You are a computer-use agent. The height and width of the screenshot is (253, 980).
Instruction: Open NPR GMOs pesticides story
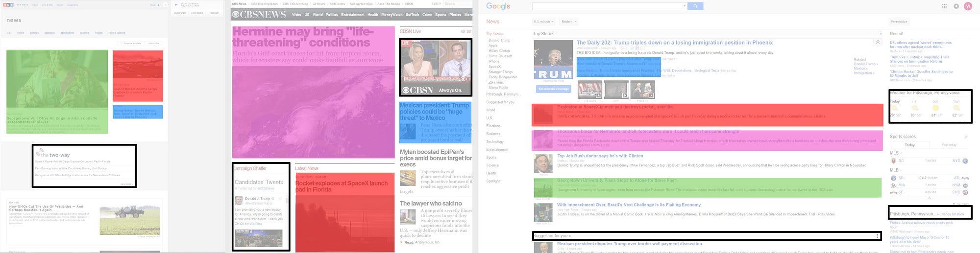click(x=46, y=208)
